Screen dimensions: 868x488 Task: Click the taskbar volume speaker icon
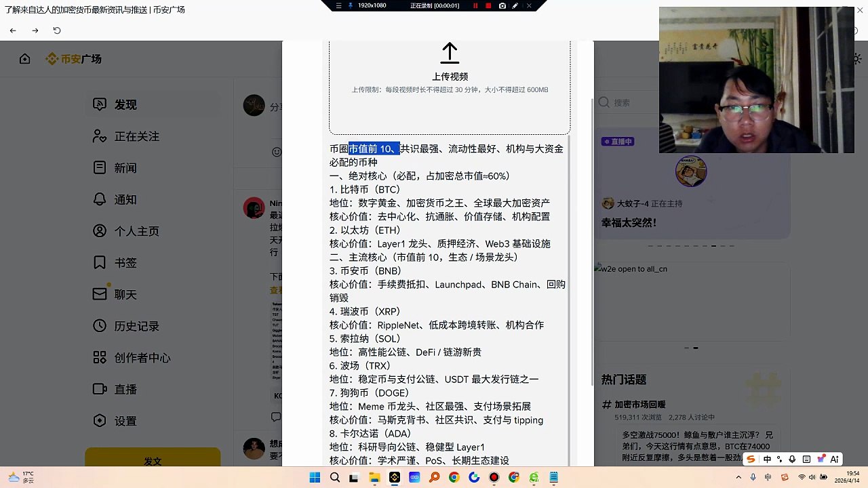coord(812,478)
